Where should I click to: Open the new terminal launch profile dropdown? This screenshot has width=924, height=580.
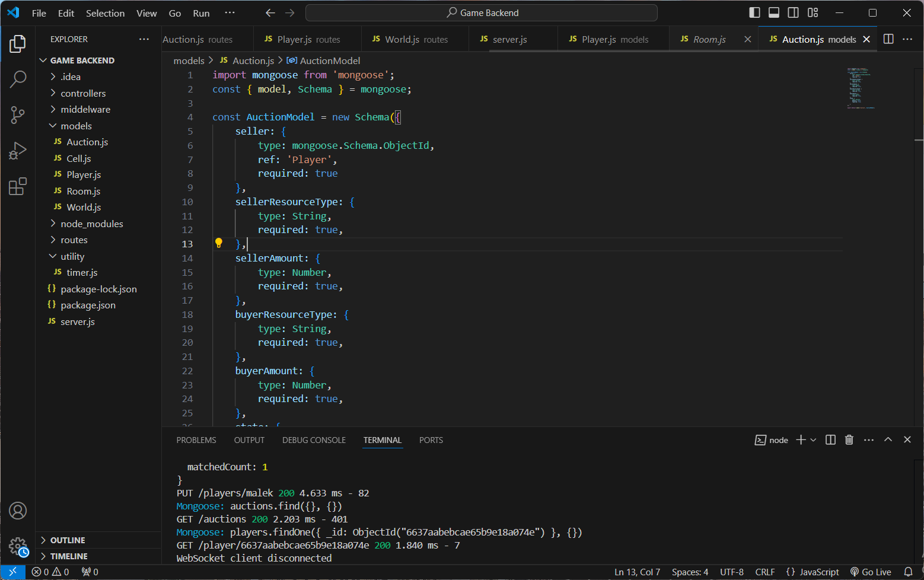click(813, 439)
